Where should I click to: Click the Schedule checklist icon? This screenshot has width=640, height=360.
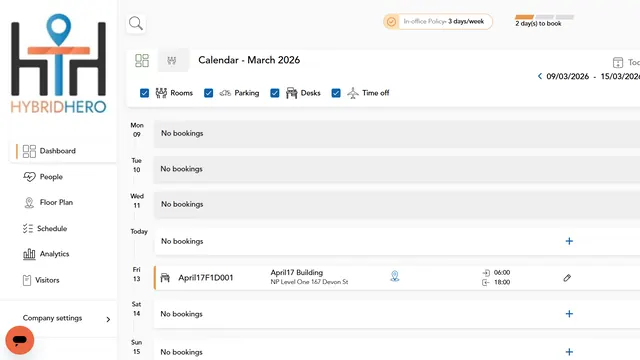point(28,229)
